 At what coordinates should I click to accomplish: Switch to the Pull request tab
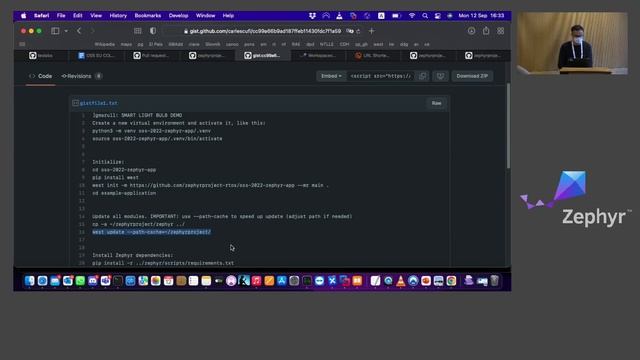click(152, 56)
